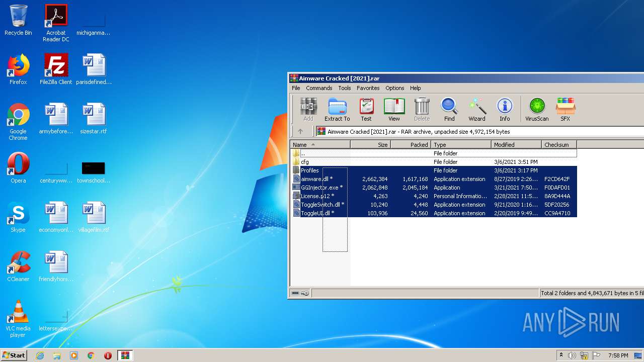The image size is (644, 362).
Task: Click the Find toolbar icon
Action: tap(449, 110)
